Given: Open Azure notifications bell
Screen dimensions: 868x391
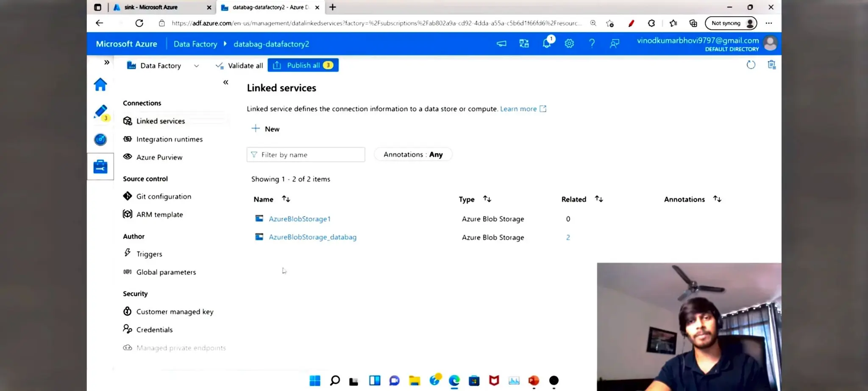Looking at the screenshot, I should pos(547,43).
